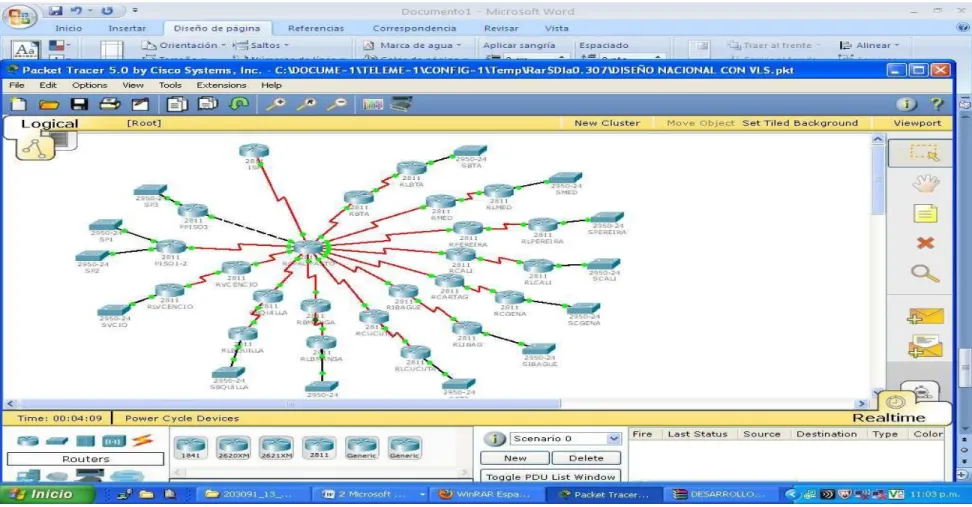Open the View menu in Packet Tracer

133,85
